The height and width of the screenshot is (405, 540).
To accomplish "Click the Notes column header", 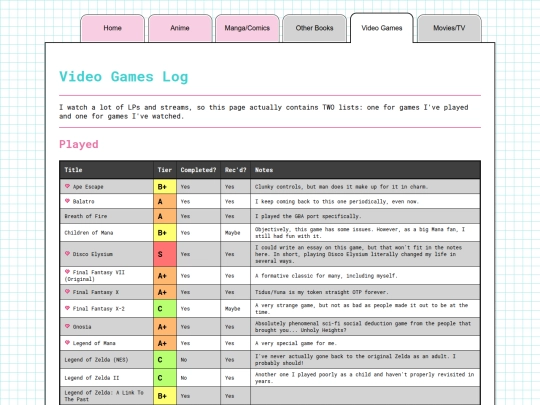I will click(x=365, y=170).
